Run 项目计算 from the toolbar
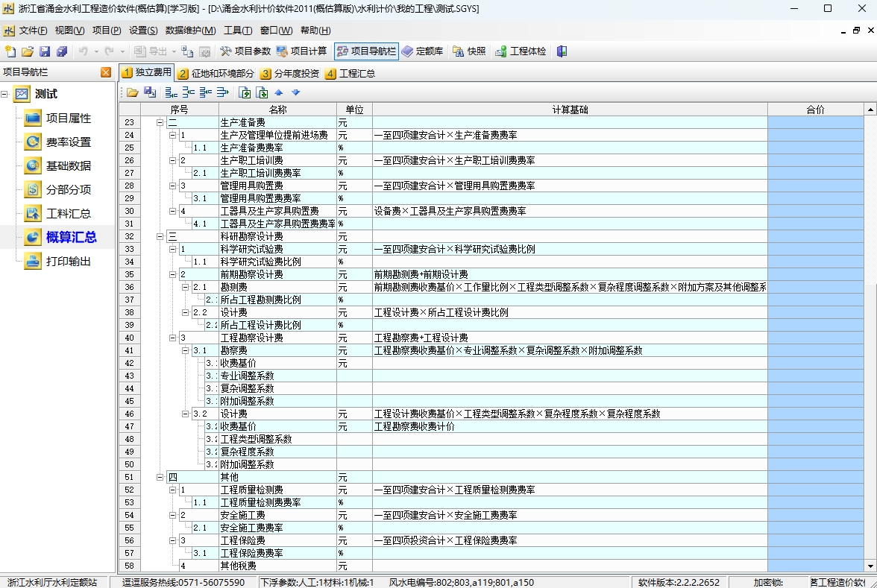The height and width of the screenshot is (588, 877). (301, 51)
